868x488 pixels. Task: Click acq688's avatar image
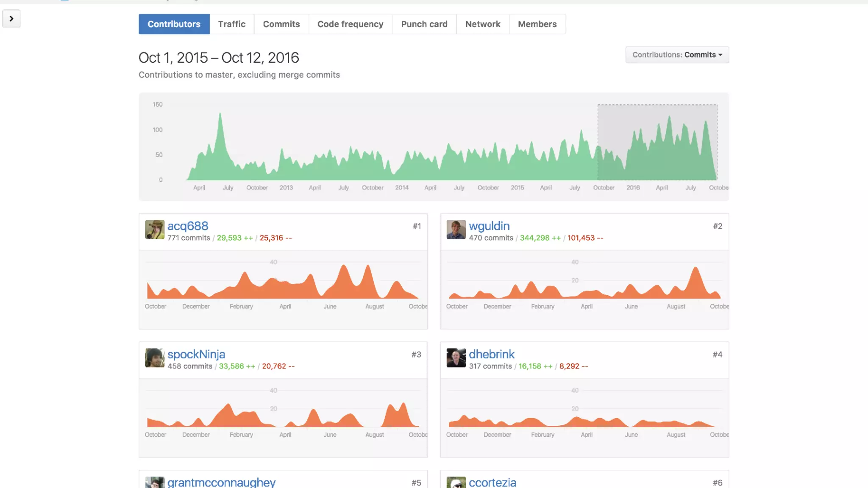(154, 230)
